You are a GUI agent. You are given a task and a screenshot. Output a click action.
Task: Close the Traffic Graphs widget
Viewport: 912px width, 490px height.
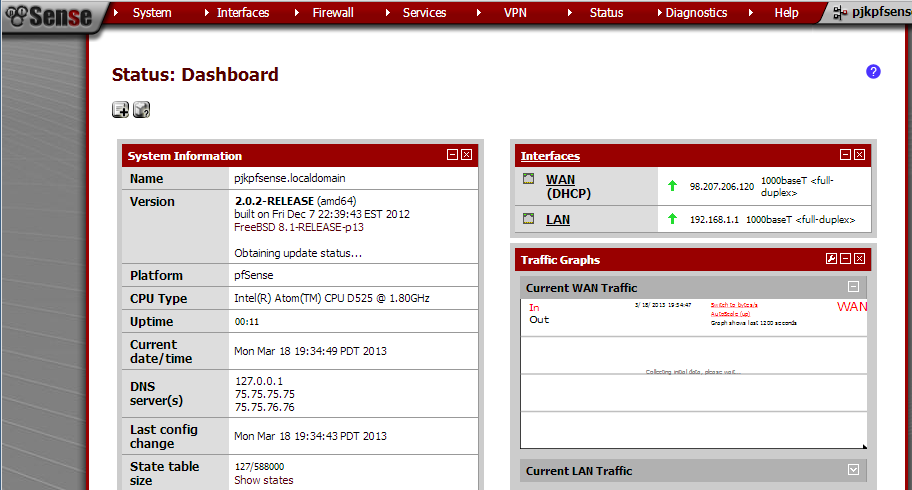coord(860,259)
